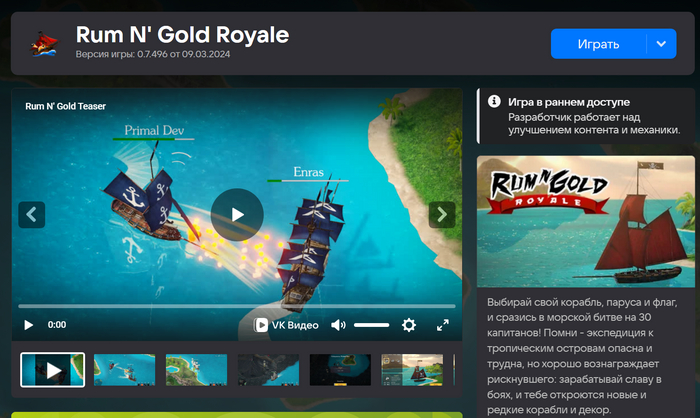Click the 'Rum N' Gold Royale' title
The height and width of the screenshot is (418, 700).
point(183,34)
